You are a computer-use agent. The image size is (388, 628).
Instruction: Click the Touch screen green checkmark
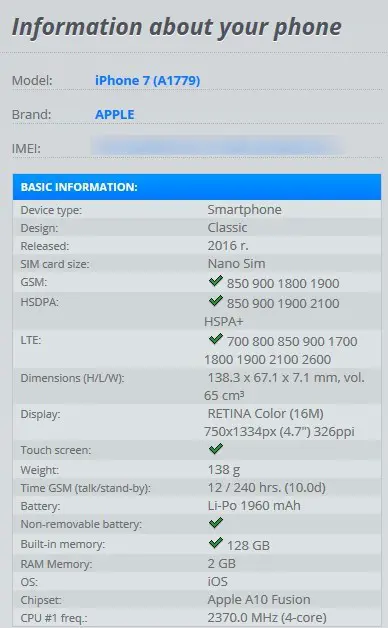215,449
